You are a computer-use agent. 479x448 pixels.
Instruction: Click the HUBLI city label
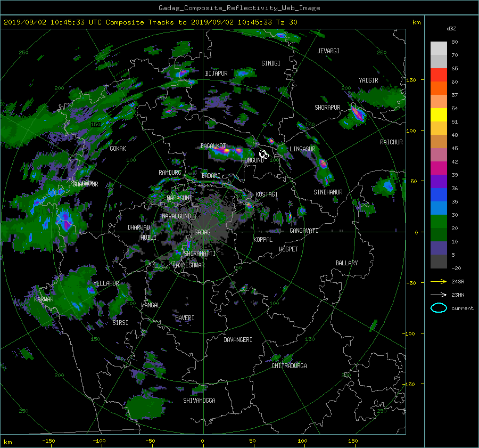148,238
